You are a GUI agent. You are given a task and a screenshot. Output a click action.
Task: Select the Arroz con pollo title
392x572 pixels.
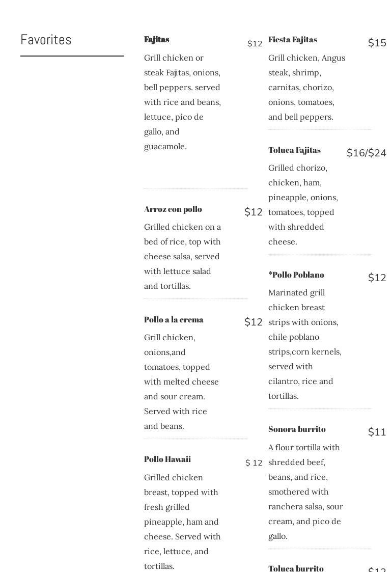pyautogui.click(x=173, y=209)
